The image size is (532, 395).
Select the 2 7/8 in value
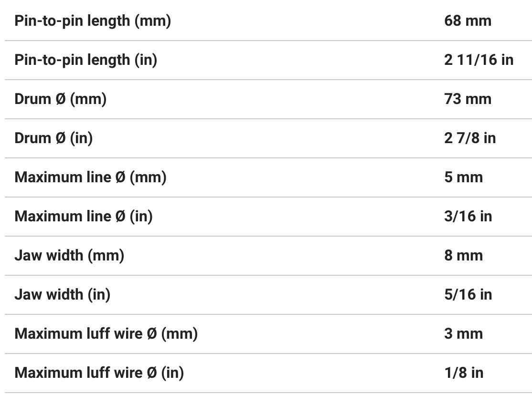coord(470,138)
